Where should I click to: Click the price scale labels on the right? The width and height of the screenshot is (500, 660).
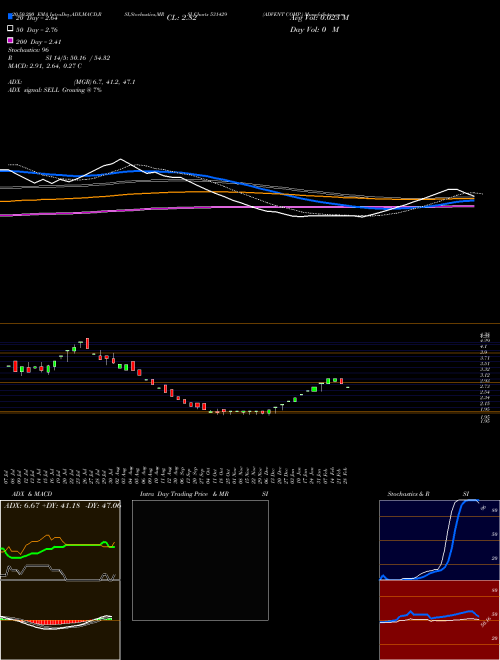(x=485, y=378)
